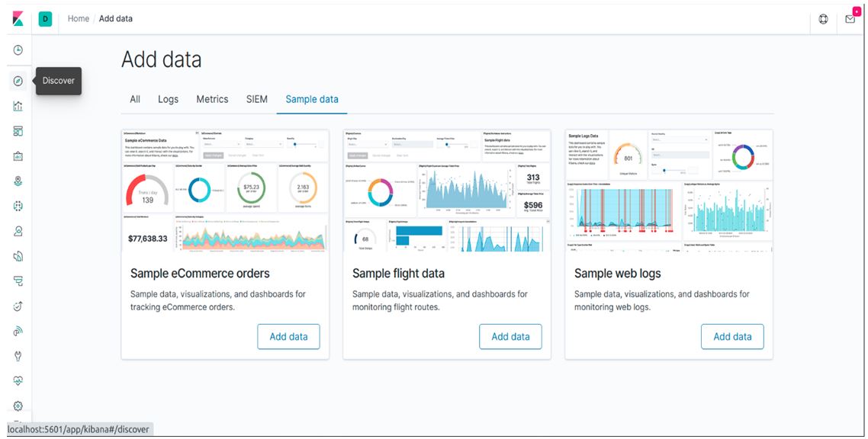Viewport: 868px width, 439px height.
Task: Open Management gear icon in sidebar
Action: tap(18, 405)
